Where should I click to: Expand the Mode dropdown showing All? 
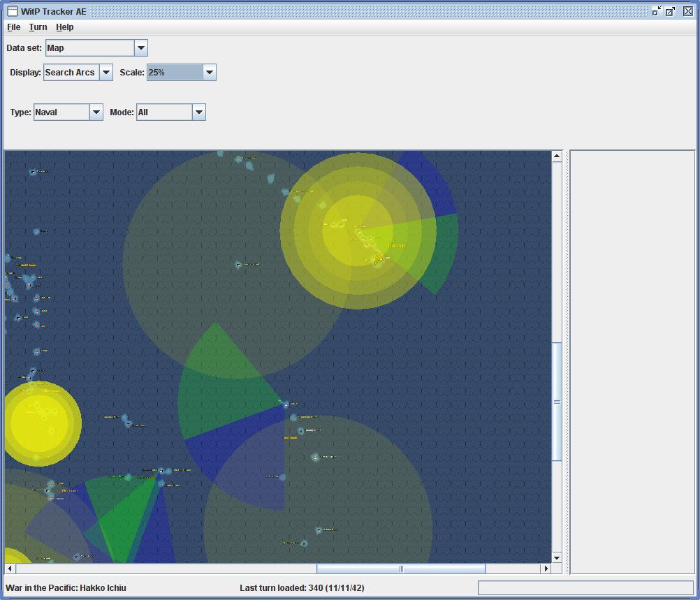(198, 112)
